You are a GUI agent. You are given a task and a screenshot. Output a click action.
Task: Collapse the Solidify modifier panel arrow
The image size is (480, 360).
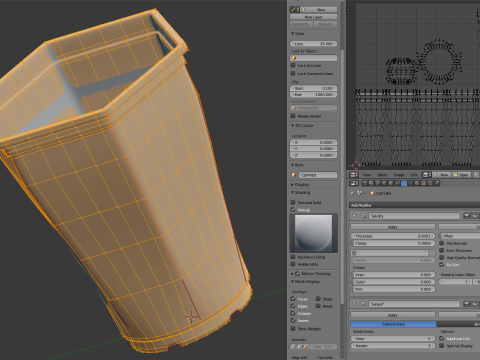354,216
